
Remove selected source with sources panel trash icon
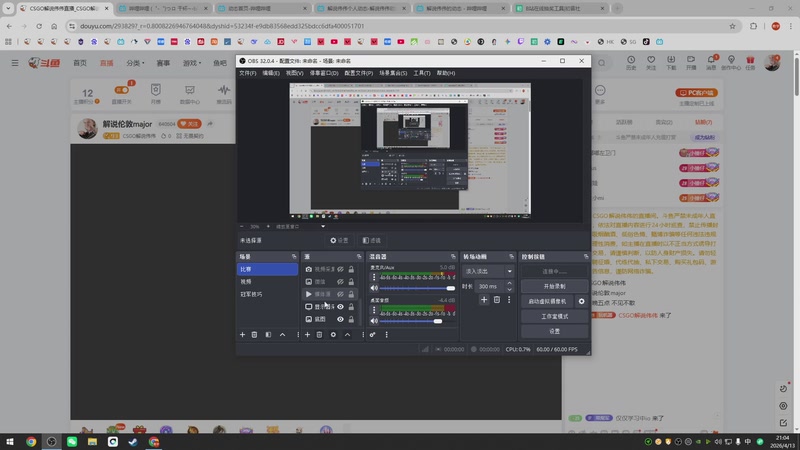coord(319,335)
